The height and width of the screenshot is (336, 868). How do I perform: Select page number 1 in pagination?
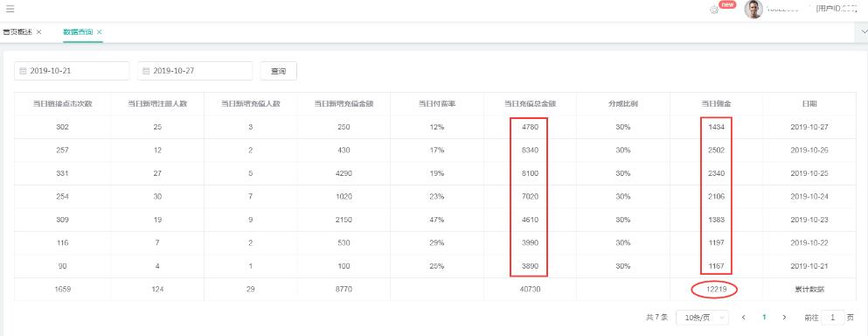pyautogui.click(x=764, y=317)
